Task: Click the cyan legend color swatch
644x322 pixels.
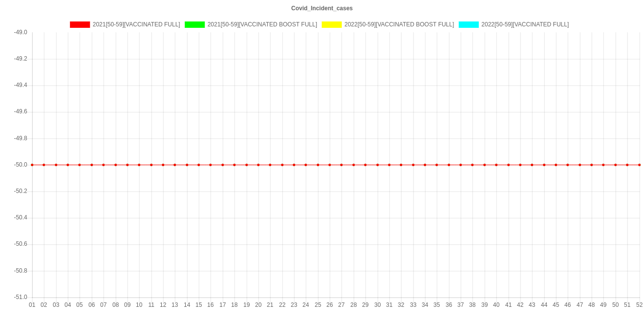Action: click(x=469, y=24)
